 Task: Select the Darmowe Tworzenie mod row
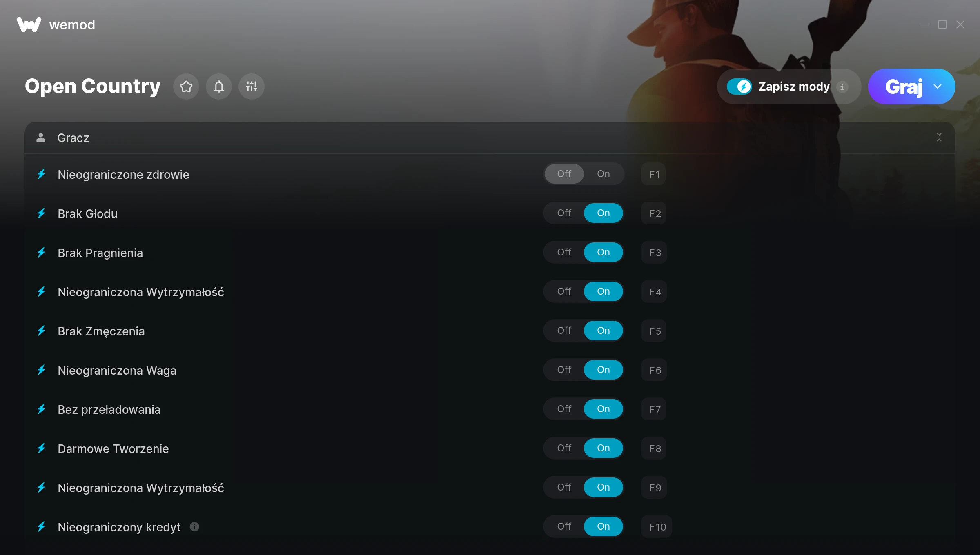490,448
